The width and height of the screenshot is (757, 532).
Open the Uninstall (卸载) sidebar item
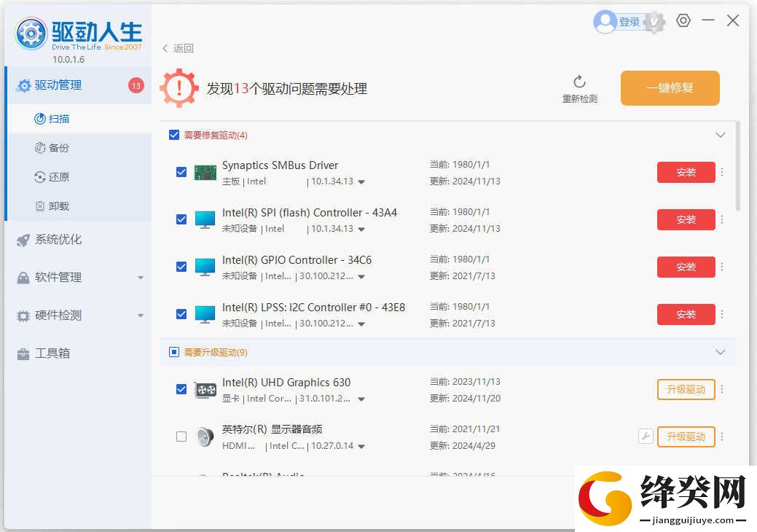[x=52, y=206]
